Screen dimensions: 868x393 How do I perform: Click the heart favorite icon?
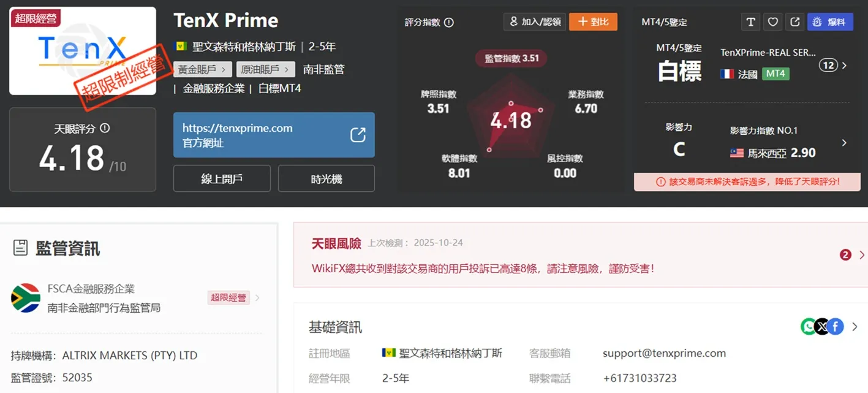click(x=773, y=22)
